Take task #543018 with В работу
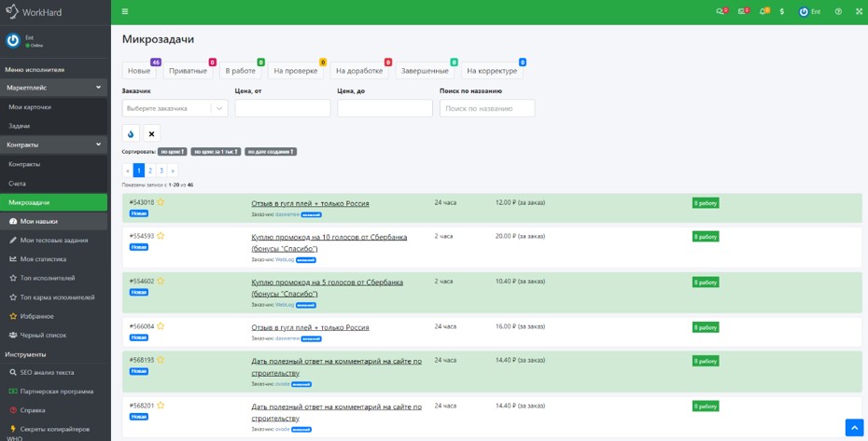 pos(706,203)
